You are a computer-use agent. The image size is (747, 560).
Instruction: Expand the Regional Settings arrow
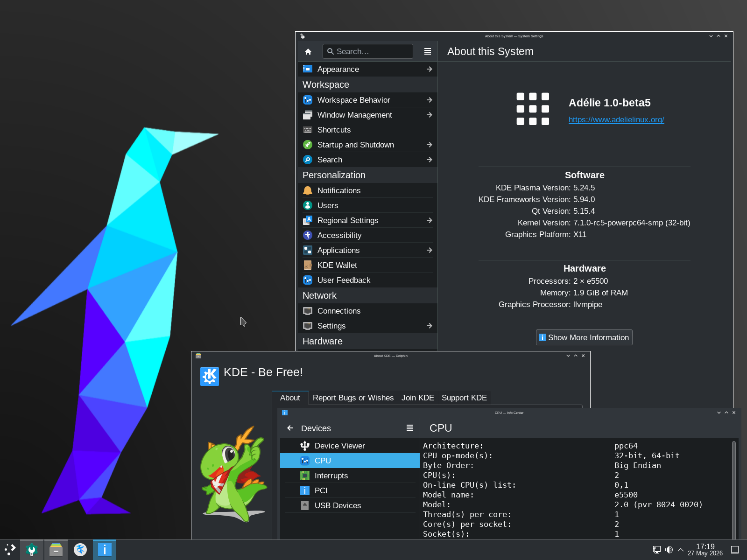(x=430, y=220)
